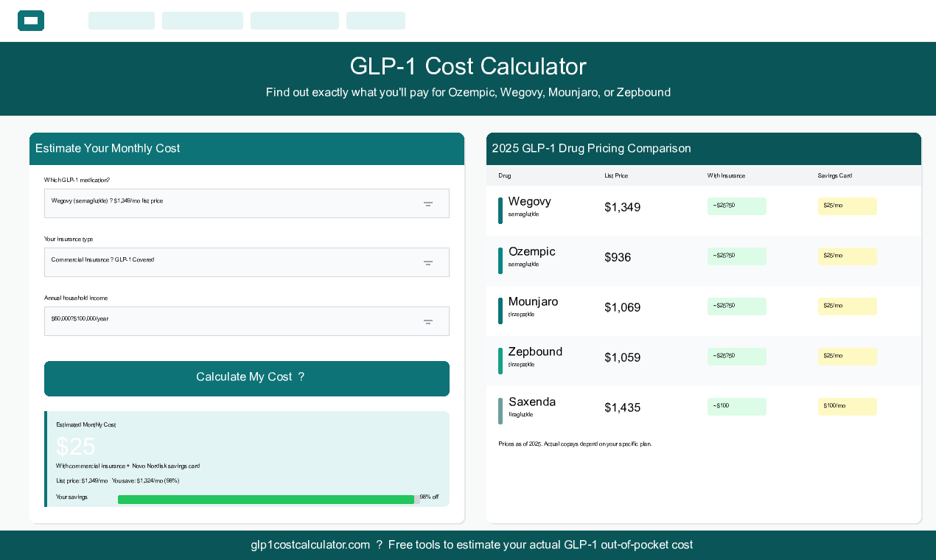Image resolution: width=936 pixels, height=560 pixels.
Task: Click the 'Find out exactly what you'll pay' subtitle
Action: coord(468,93)
